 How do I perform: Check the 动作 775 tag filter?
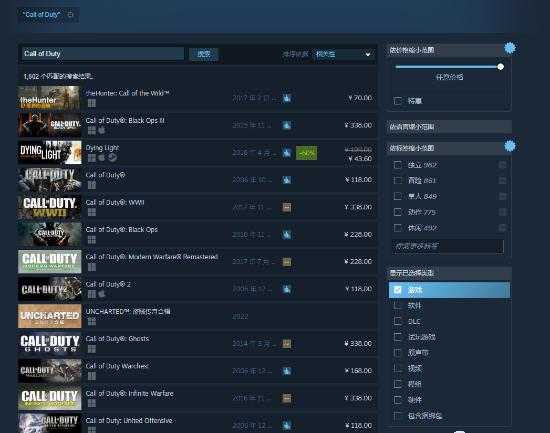click(x=398, y=212)
